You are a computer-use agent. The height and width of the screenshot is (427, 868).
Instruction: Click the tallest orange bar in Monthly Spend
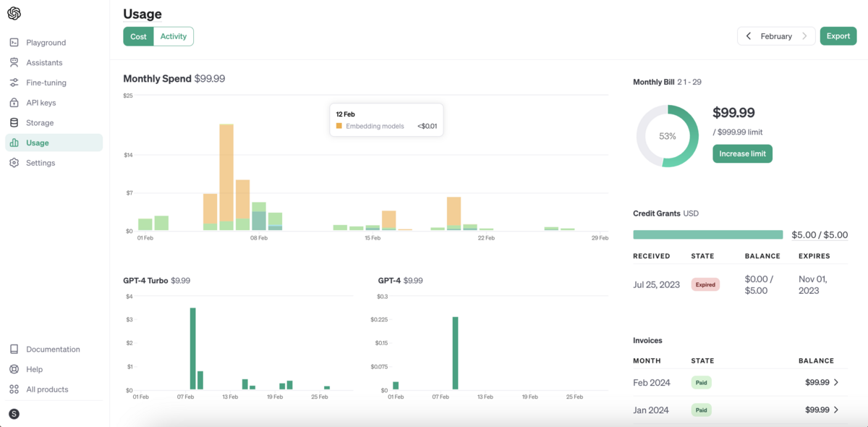click(x=226, y=172)
